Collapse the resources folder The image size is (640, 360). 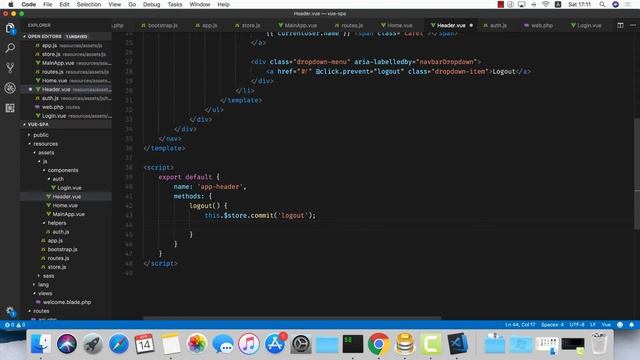tap(45, 144)
